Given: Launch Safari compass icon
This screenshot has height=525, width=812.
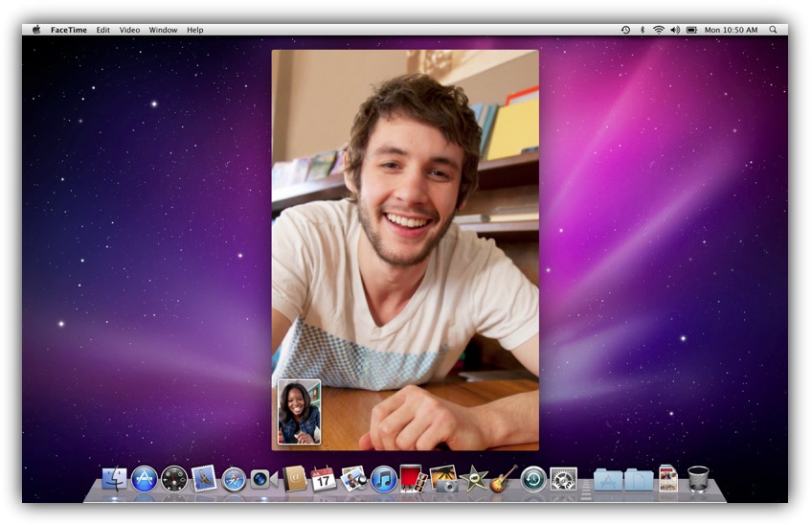Looking at the screenshot, I should (234, 479).
